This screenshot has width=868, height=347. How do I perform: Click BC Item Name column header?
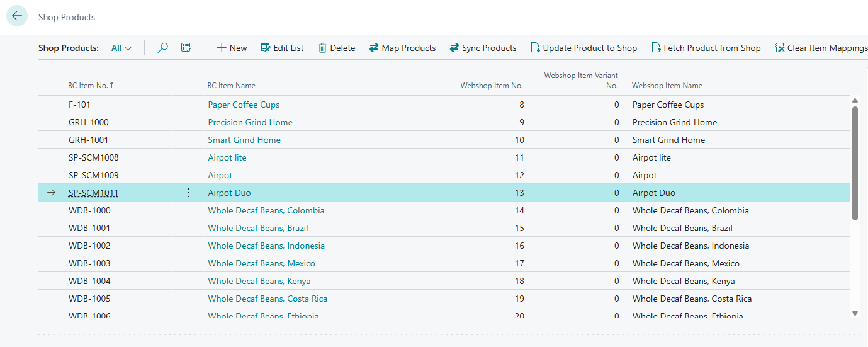(232, 86)
